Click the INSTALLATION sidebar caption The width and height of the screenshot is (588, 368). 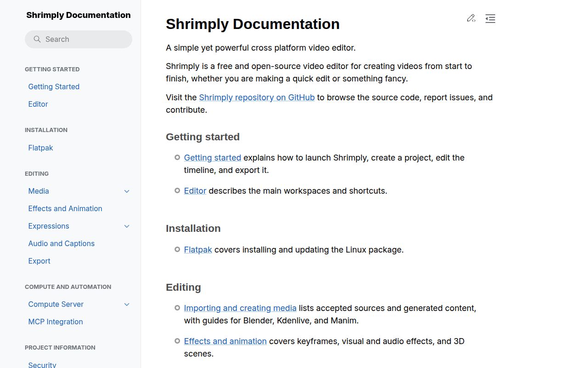(x=46, y=130)
